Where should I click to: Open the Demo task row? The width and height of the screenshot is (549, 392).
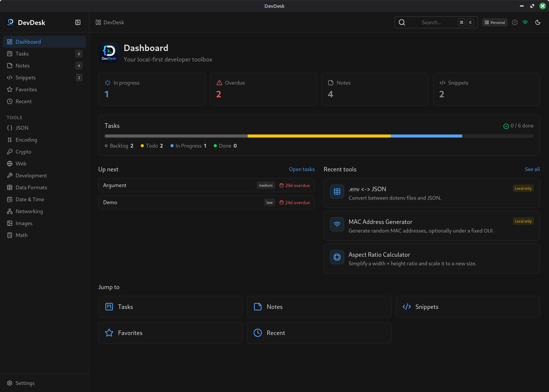206,202
